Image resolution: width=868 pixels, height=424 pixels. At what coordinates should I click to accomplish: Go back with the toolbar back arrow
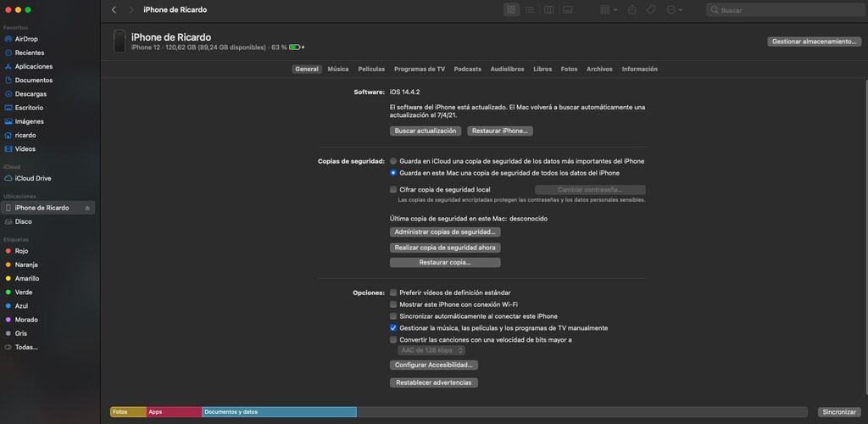[x=114, y=10]
